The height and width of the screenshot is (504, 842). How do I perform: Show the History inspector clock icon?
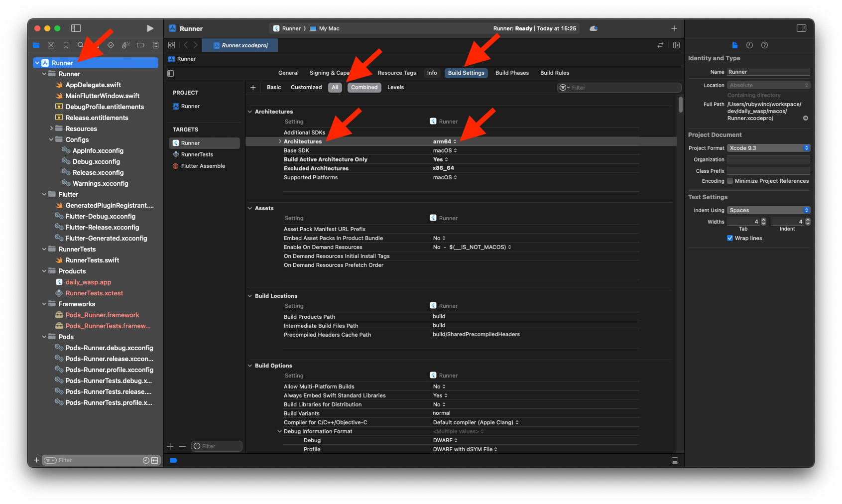[x=749, y=45]
